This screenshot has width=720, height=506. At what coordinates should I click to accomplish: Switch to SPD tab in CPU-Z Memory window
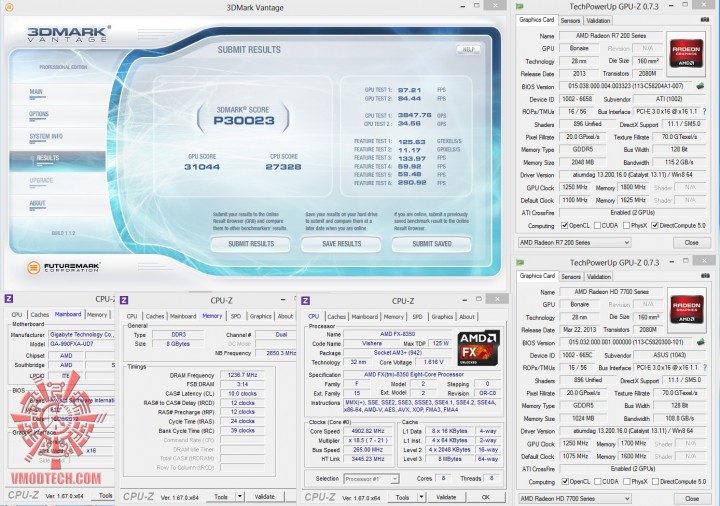pos(236,316)
